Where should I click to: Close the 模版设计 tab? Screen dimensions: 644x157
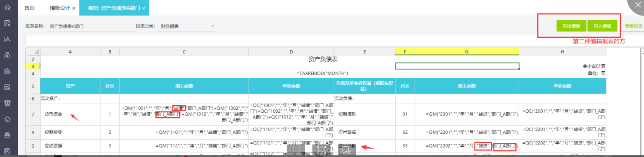74,8
